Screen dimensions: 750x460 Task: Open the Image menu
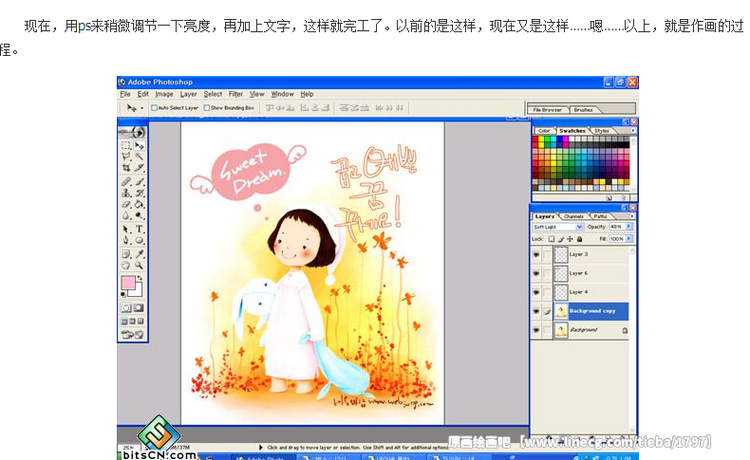point(164,94)
